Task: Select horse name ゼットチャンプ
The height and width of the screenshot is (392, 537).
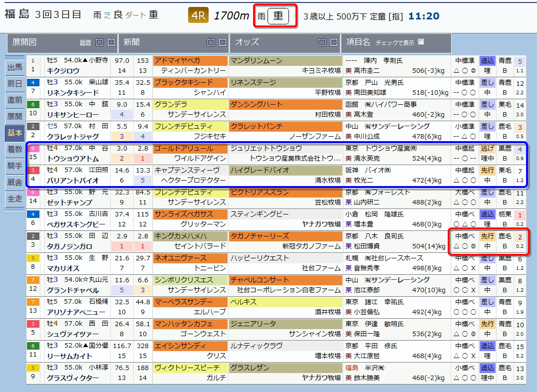Action: [69, 202]
